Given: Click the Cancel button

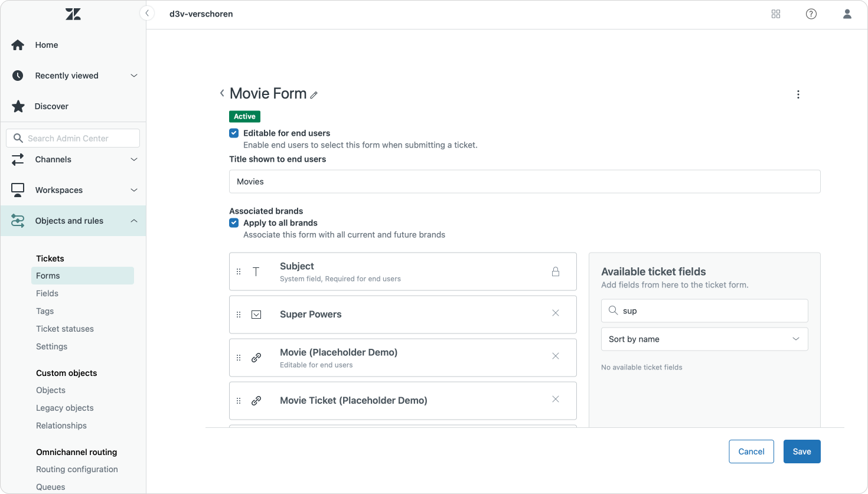Looking at the screenshot, I should pyautogui.click(x=751, y=452).
